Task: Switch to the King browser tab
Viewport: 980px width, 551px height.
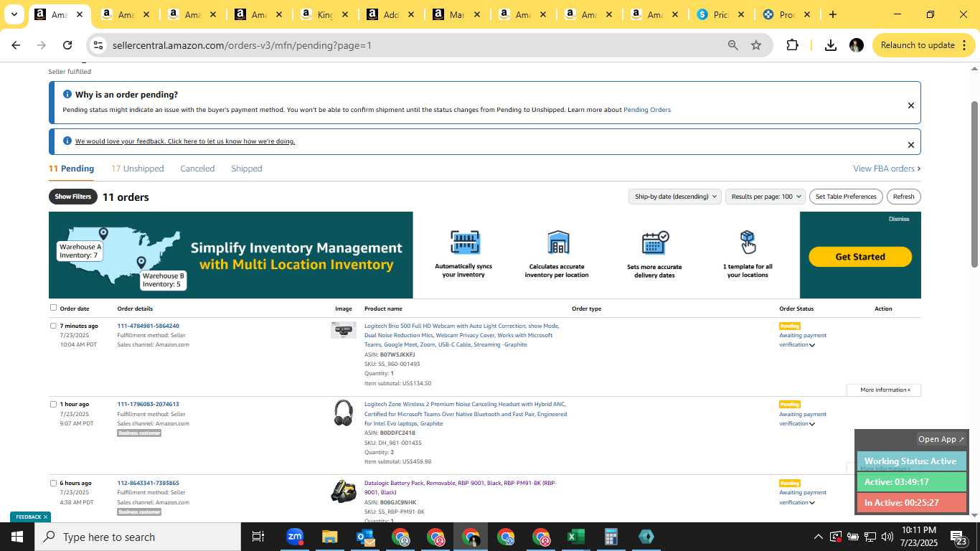Action: coord(324,14)
